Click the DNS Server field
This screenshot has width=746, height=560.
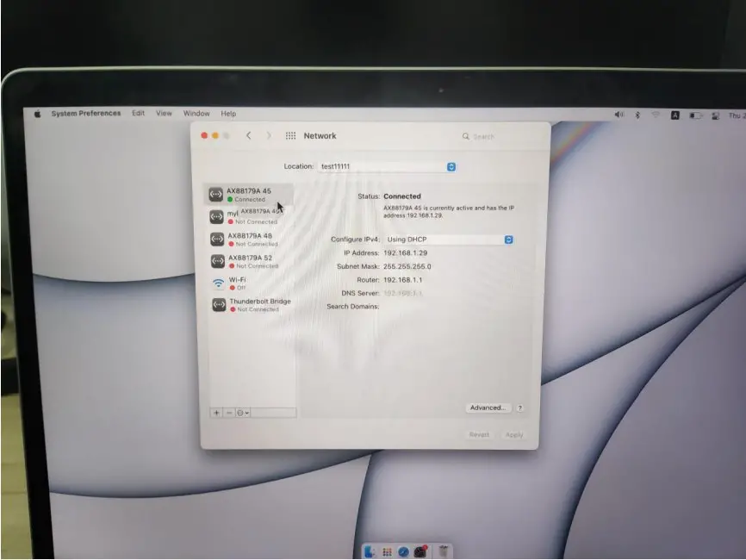click(403, 293)
